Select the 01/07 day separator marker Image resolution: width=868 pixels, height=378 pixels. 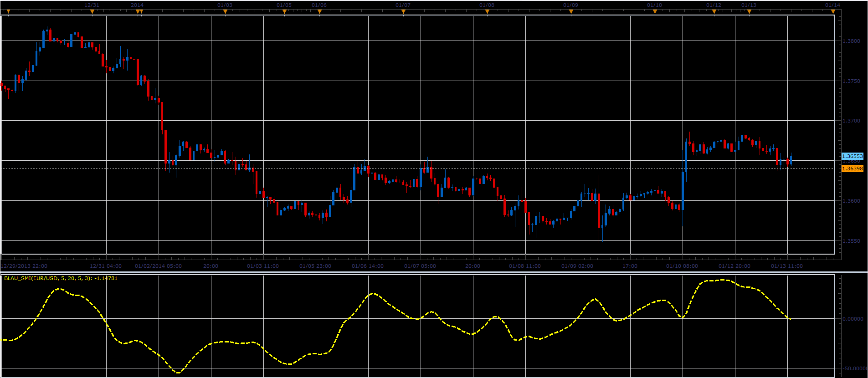tap(403, 12)
